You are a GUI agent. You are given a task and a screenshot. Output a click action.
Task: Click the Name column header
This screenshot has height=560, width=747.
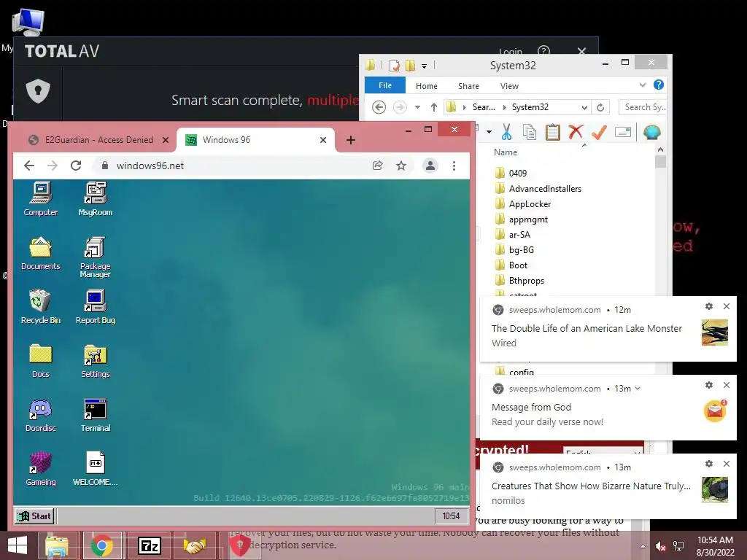(x=506, y=152)
